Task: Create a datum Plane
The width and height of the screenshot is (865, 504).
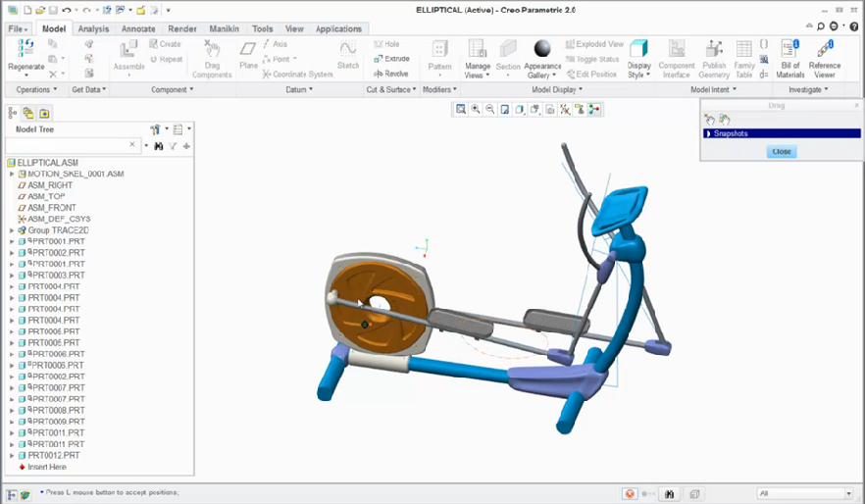Action: (x=248, y=55)
